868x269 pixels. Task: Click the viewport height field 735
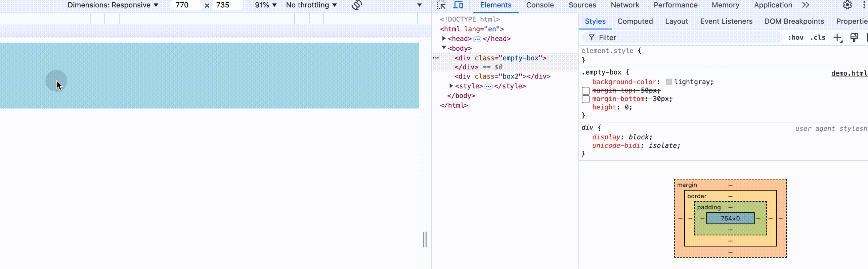pyautogui.click(x=227, y=5)
